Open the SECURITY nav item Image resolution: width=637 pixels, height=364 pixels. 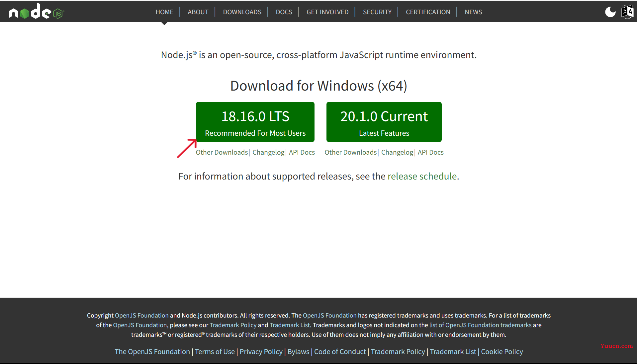[377, 12]
